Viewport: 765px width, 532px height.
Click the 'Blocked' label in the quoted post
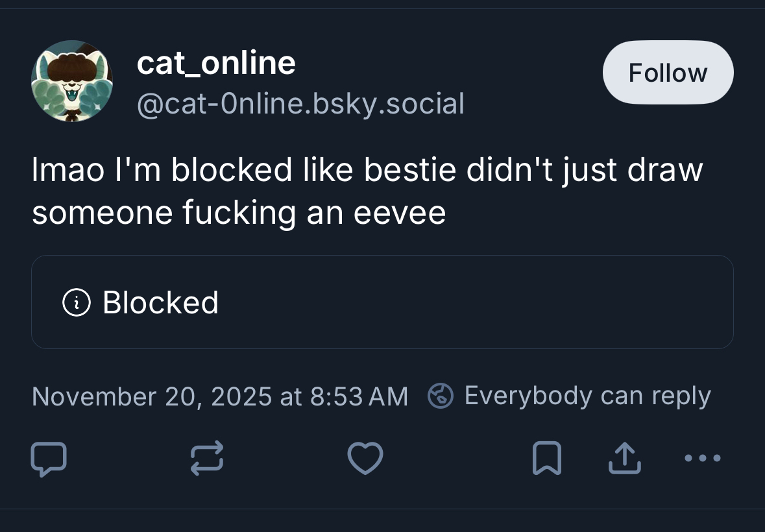[x=160, y=302]
